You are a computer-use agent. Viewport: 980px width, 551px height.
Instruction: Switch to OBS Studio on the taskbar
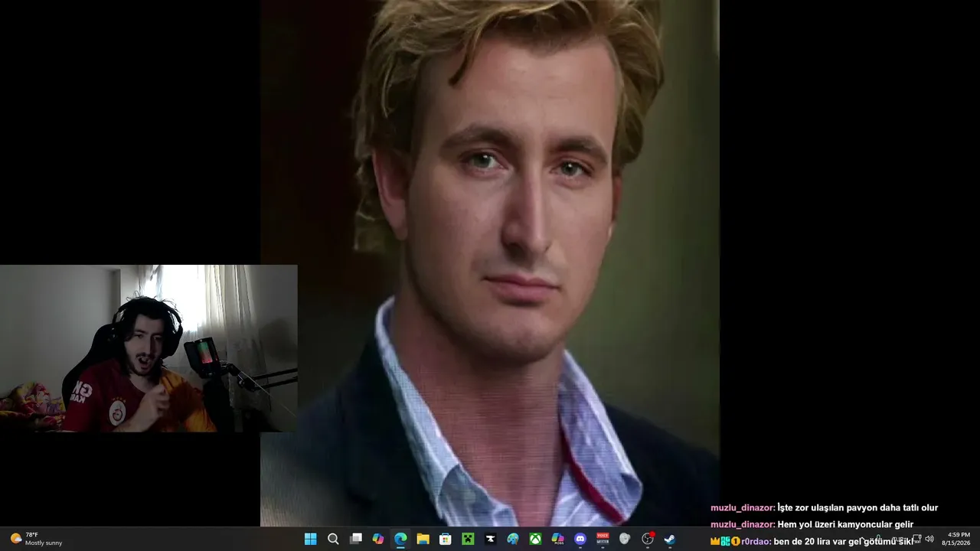[647, 539]
